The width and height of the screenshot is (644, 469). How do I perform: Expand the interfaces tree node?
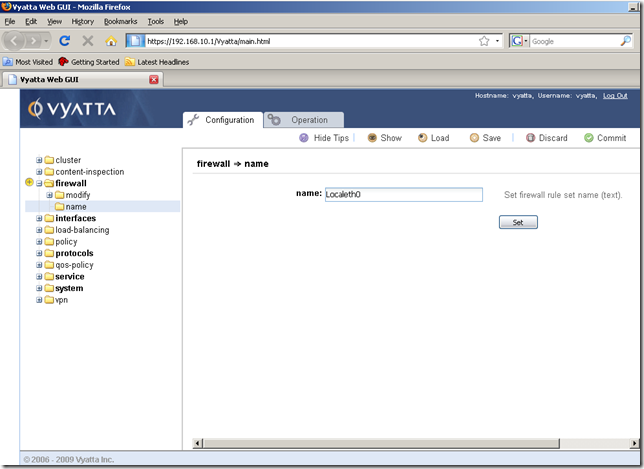[x=39, y=218]
